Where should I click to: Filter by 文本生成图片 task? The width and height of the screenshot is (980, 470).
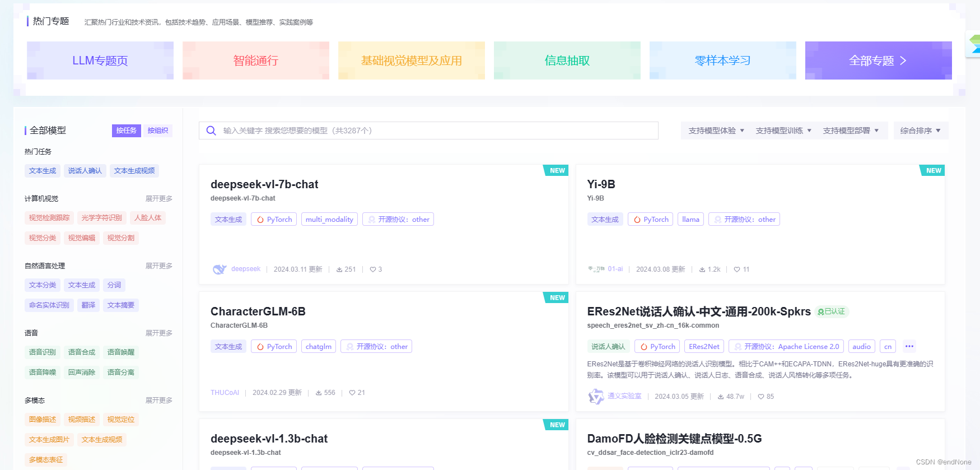click(49, 440)
